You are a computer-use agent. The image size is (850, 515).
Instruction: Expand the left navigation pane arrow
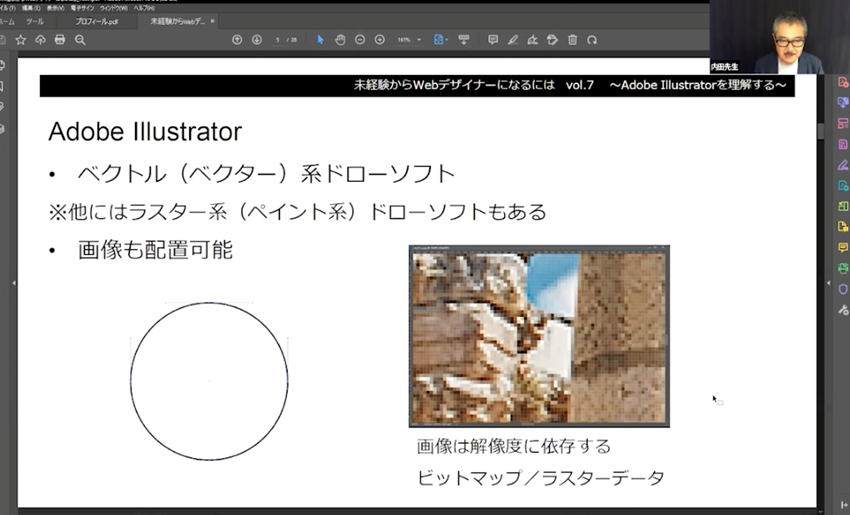click(x=14, y=283)
